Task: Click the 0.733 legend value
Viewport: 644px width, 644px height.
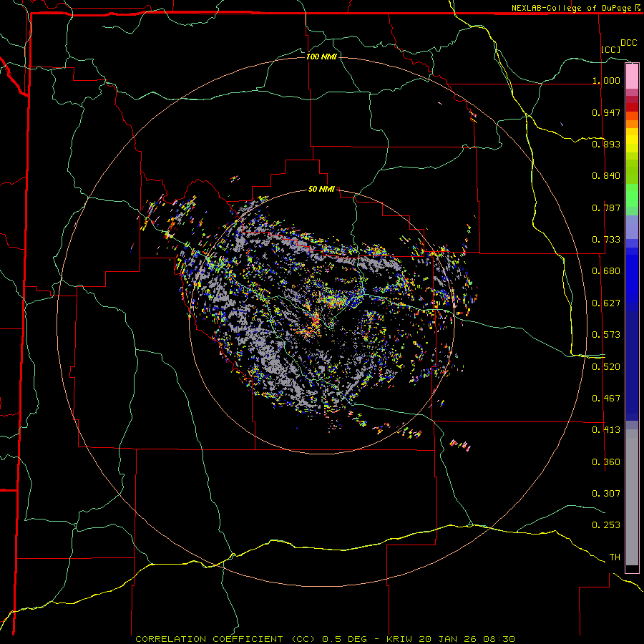Action: point(606,240)
